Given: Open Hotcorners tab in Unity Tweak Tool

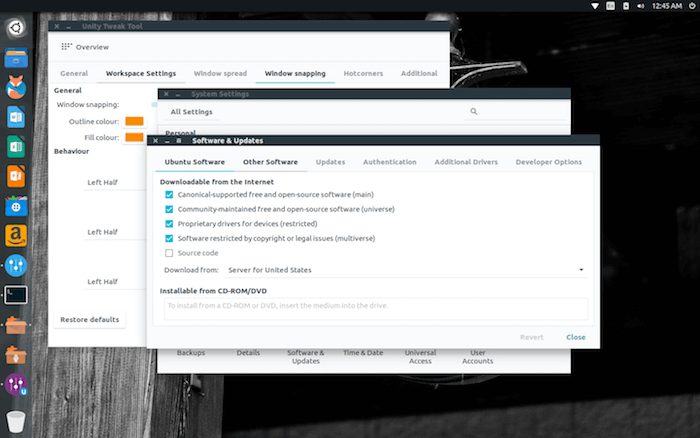Looking at the screenshot, I should click(363, 74).
